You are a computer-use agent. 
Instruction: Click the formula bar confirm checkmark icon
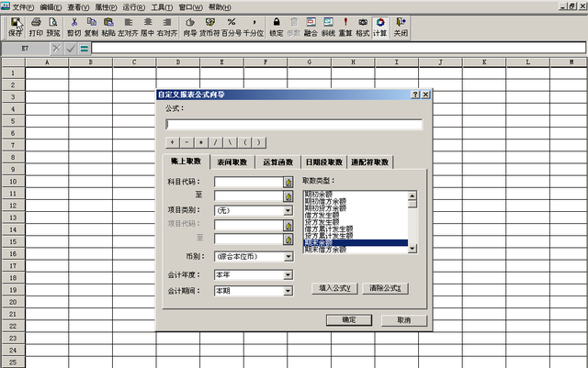pyautogui.click(x=71, y=49)
